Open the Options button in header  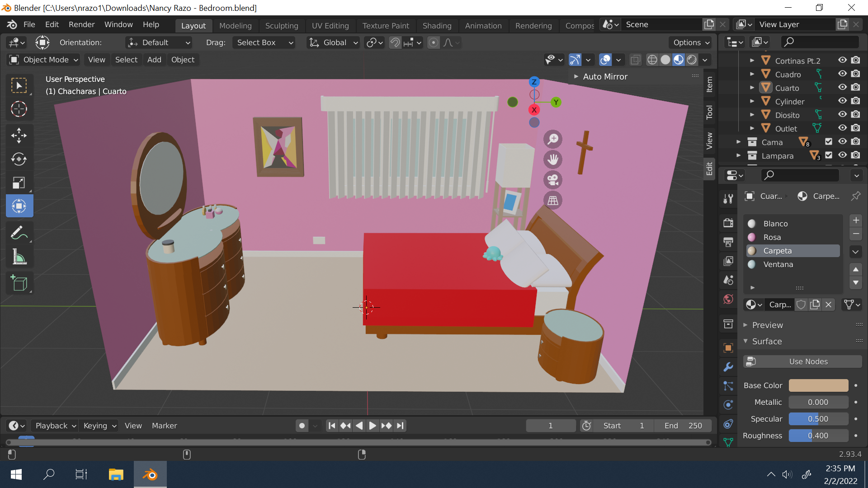(691, 42)
